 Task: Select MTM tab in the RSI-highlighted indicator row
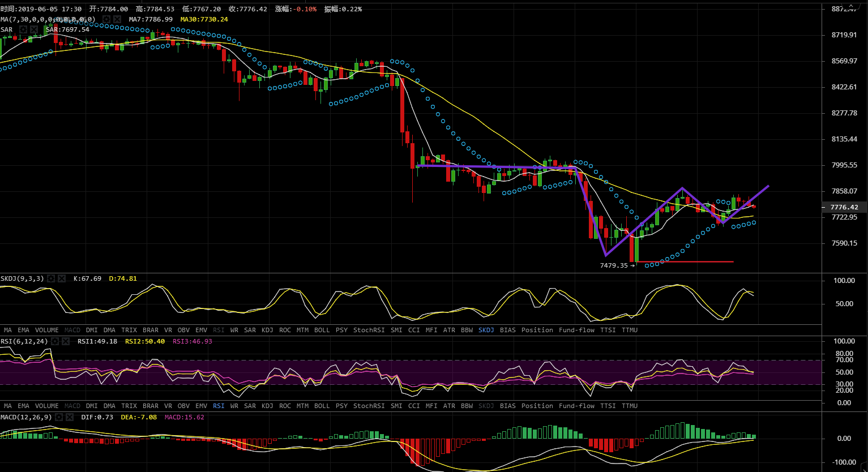[302, 406]
